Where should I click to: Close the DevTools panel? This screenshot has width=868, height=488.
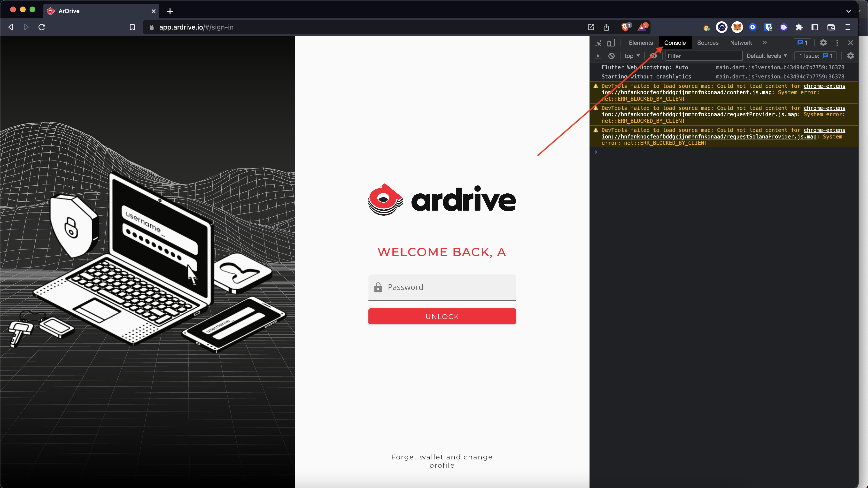point(851,43)
